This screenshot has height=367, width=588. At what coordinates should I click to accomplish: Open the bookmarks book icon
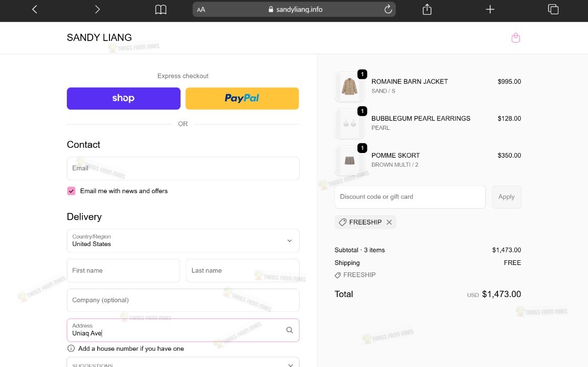pos(161,9)
